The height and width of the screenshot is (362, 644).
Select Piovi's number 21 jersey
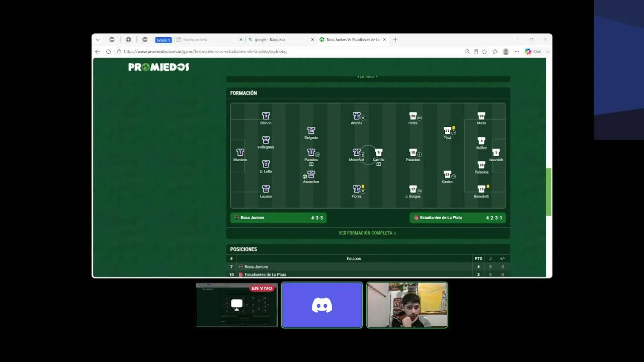point(447,131)
